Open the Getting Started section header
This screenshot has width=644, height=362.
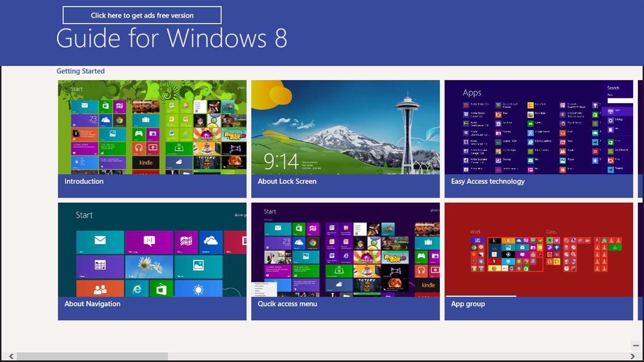point(80,71)
